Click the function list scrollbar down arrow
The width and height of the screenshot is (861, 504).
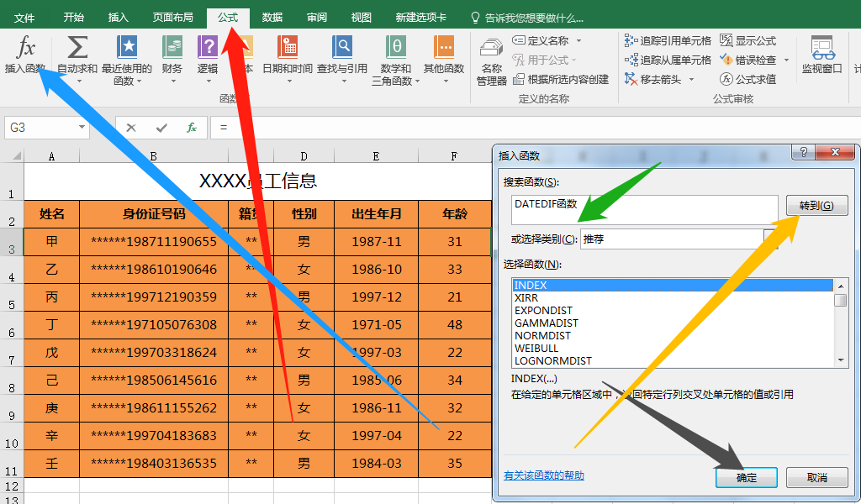(841, 360)
